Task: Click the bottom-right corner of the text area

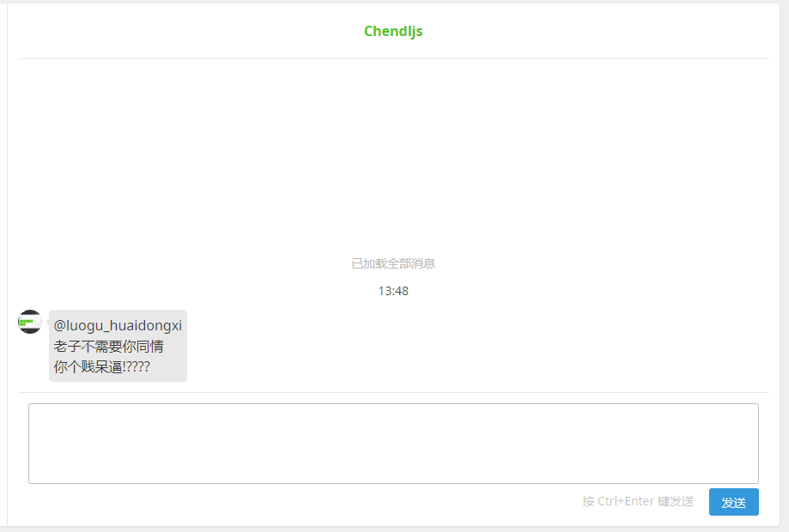Action: (x=756, y=481)
